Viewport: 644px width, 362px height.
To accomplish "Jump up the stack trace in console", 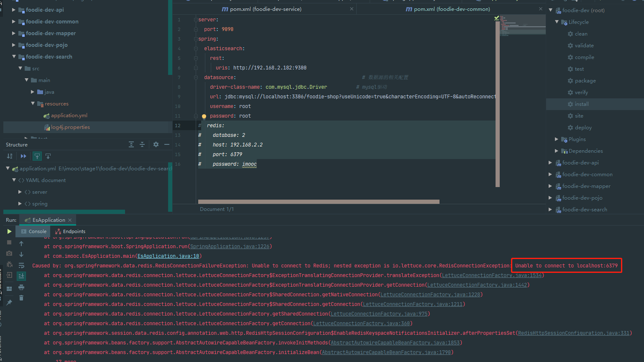I will click(x=21, y=244).
